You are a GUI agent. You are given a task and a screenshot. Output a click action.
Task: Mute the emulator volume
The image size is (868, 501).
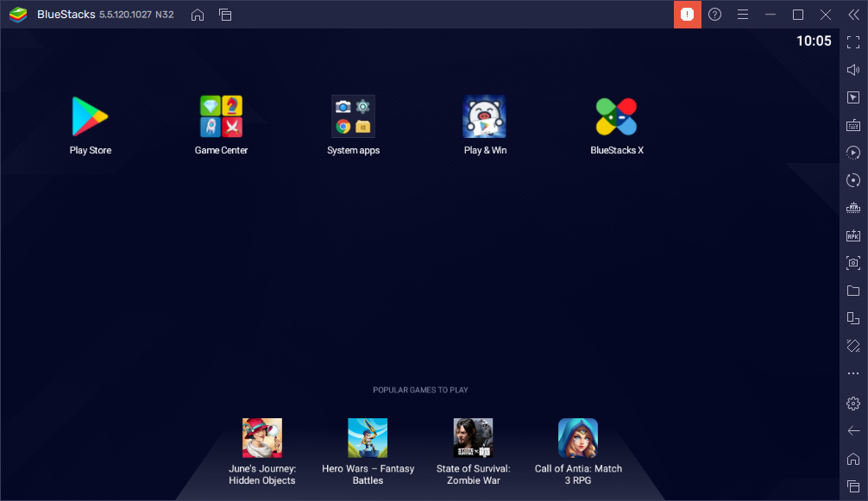coord(852,69)
